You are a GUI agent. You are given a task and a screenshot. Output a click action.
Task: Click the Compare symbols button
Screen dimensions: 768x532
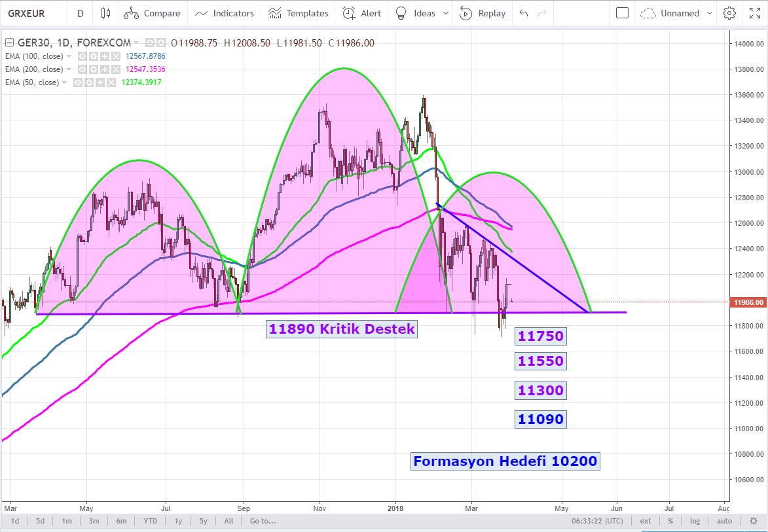coord(152,13)
